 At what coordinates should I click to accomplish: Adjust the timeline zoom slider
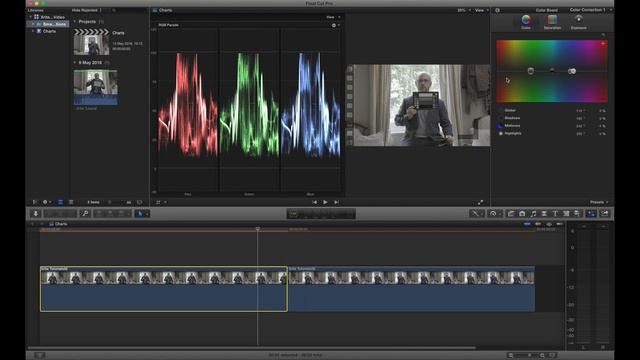click(529, 355)
